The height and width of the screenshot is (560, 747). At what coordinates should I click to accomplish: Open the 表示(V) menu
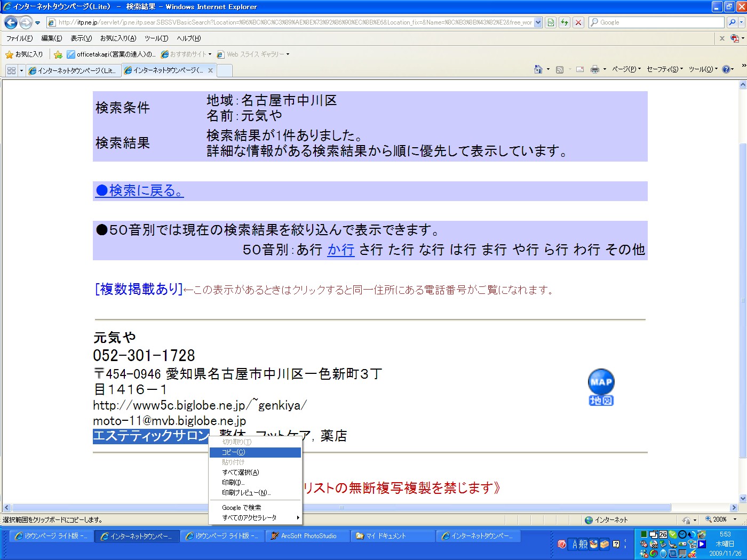(81, 38)
